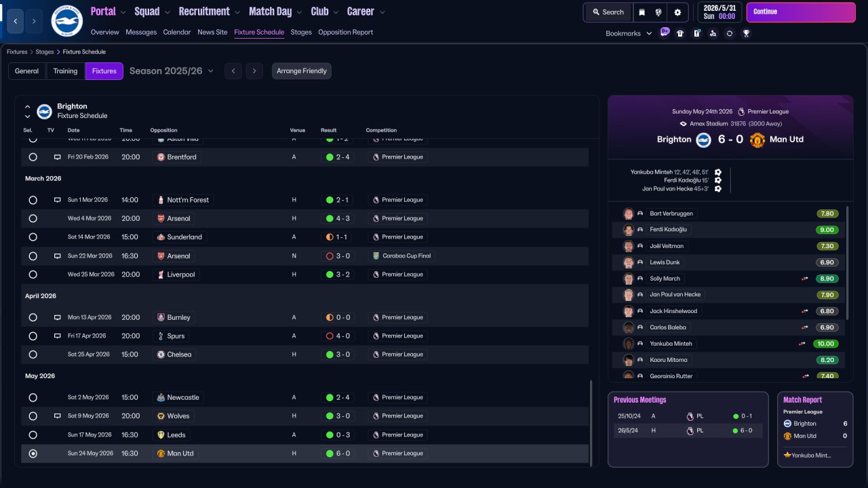
Task: Expand the Career menu dropdown arrow
Action: tap(382, 12)
